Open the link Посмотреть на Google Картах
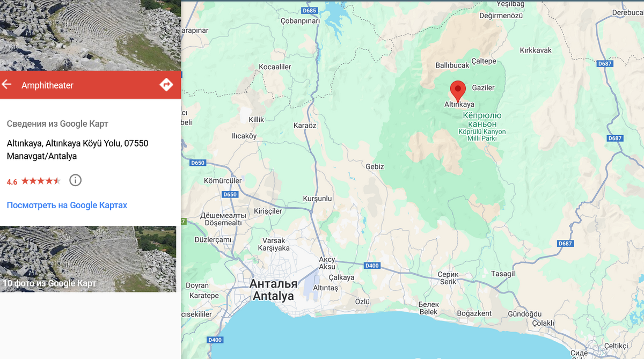644x359 pixels. pyautogui.click(x=67, y=205)
